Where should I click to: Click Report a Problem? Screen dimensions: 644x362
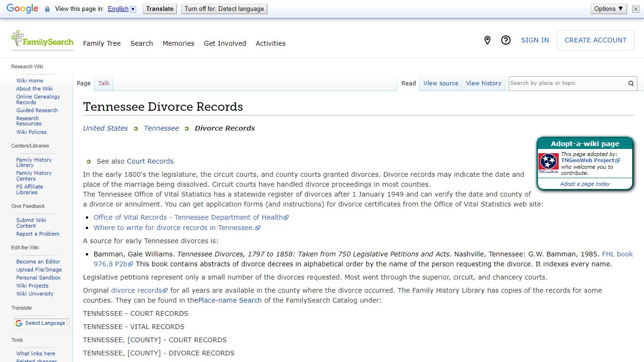(x=38, y=234)
